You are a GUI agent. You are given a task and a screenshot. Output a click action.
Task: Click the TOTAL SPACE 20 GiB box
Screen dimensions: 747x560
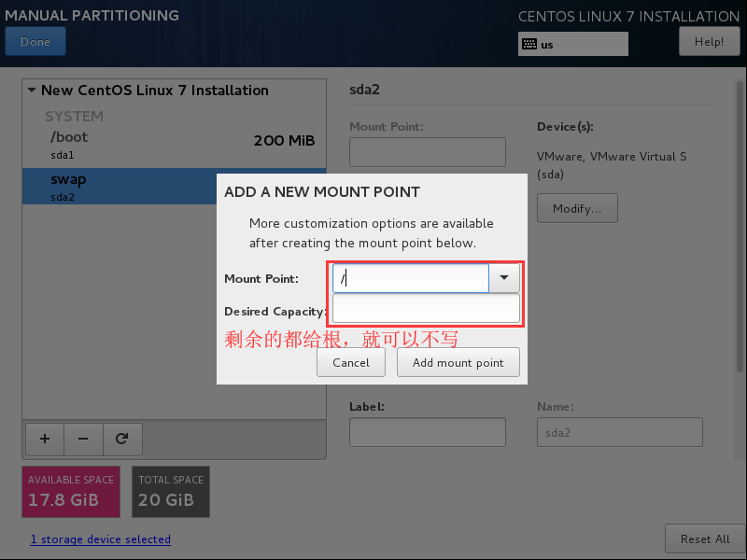point(171,492)
